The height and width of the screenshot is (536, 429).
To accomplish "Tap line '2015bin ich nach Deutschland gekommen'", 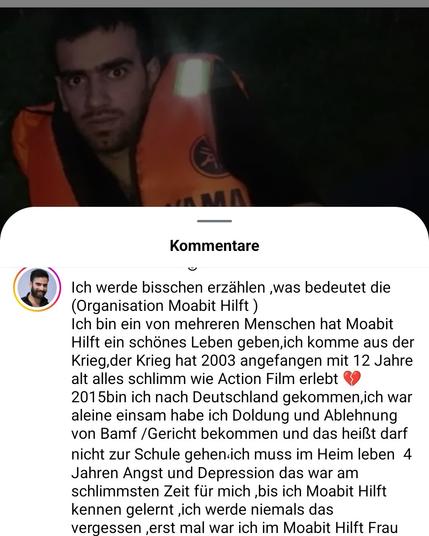I will click(242, 397).
